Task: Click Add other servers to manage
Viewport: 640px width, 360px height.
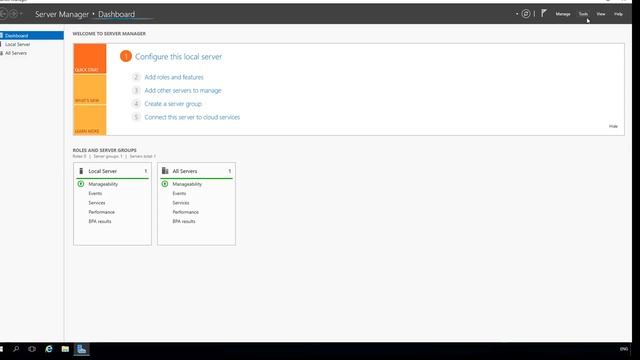Action: [x=183, y=91]
